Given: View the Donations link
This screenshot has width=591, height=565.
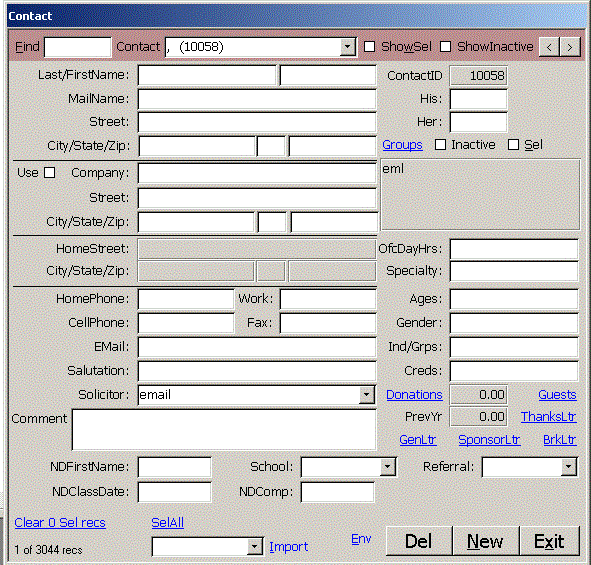Looking at the screenshot, I should 414,395.
